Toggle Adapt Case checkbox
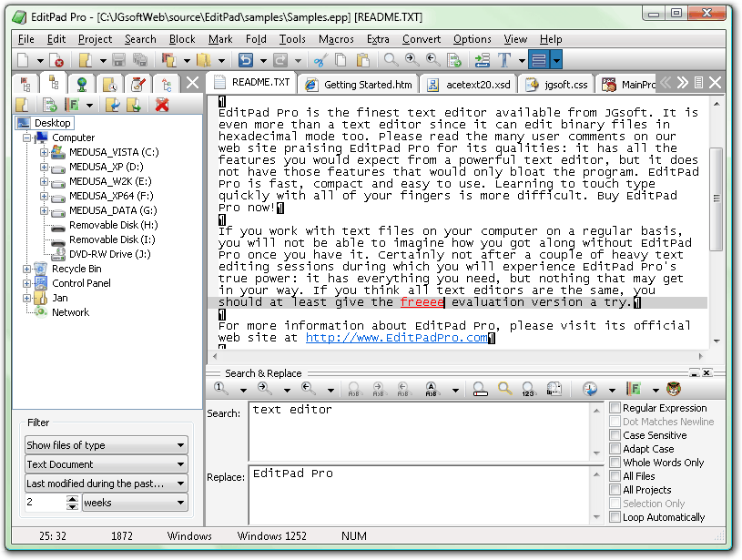The width and height of the screenshot is (742, 560). click(615, 449)
